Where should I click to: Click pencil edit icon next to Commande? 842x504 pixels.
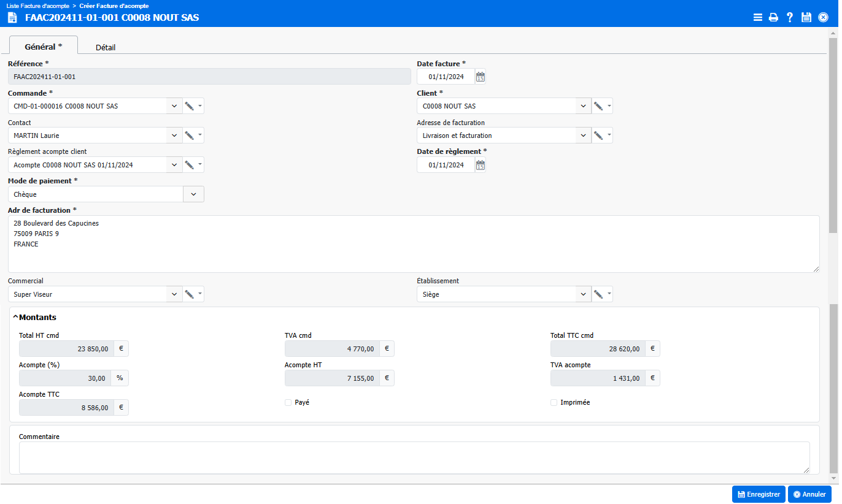[190, 106]
